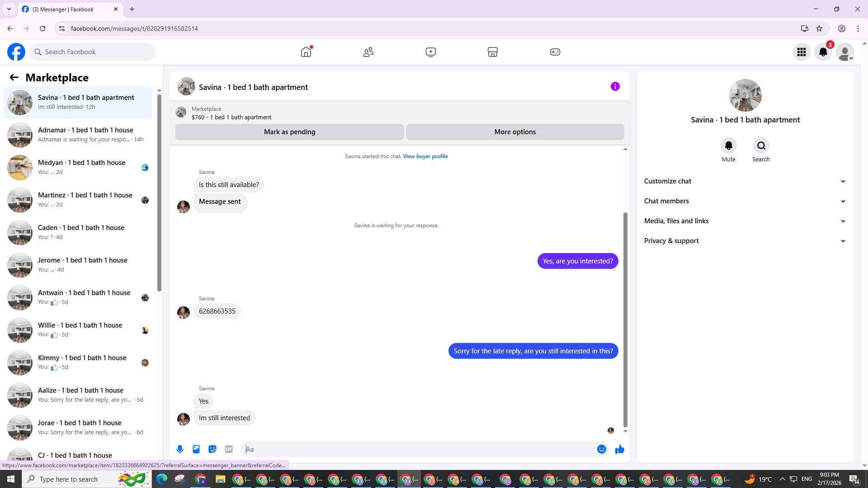Send a thumbs-up like

tap(619, 449)
